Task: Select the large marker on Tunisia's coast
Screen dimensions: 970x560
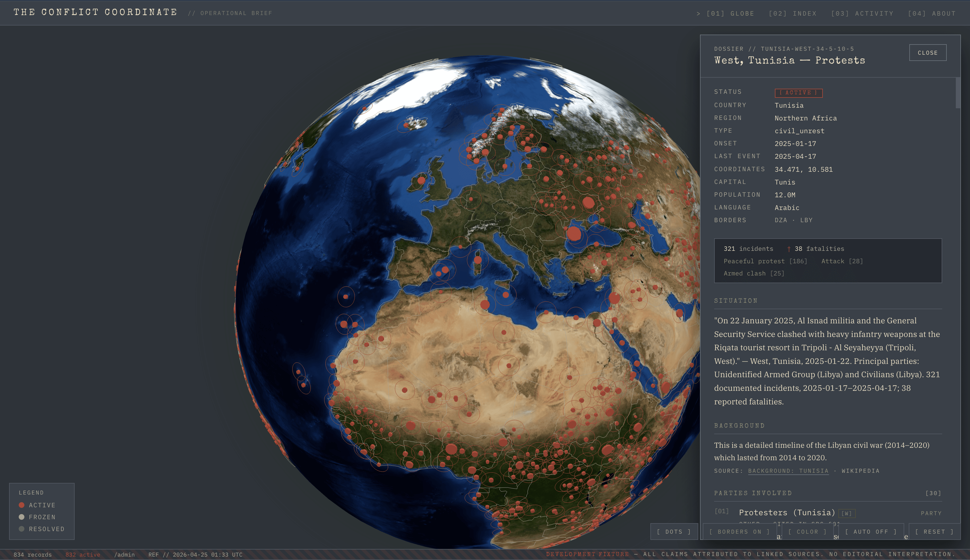Action: pyautogui.click(x=485, y=305)
